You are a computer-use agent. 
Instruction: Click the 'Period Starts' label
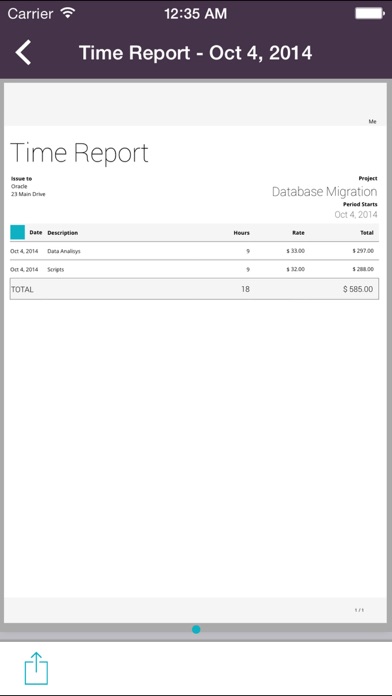(x=360, y=205)
